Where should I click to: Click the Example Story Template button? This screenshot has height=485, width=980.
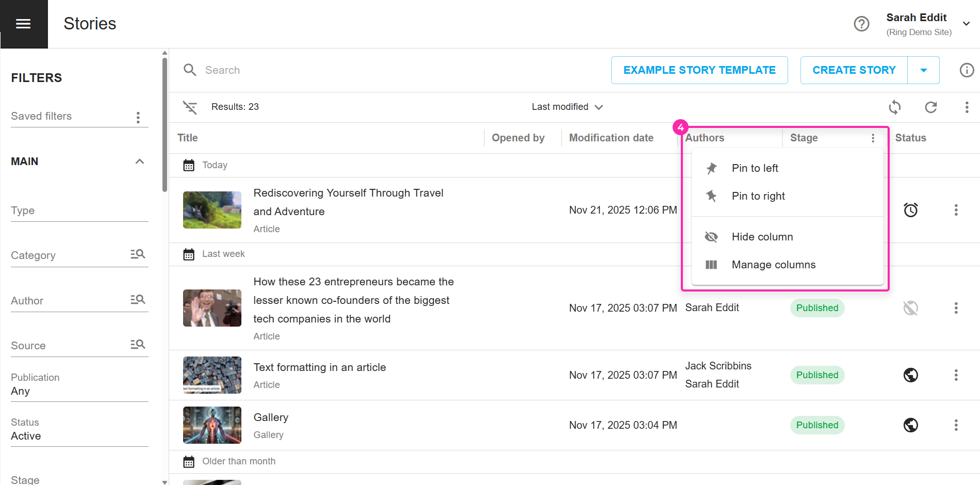pos(699,70)
